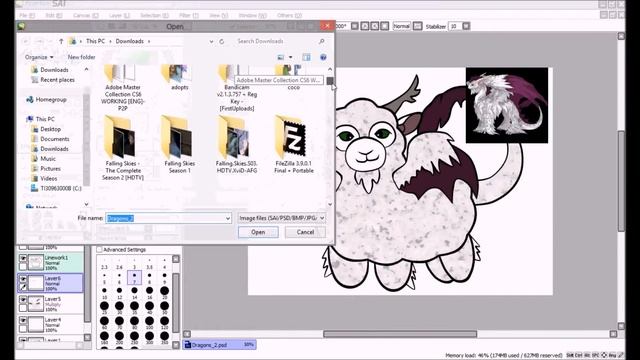Expand the path chevron after Downloads
This screenshot has height=360, width=640.
click(x=149, y=41)
